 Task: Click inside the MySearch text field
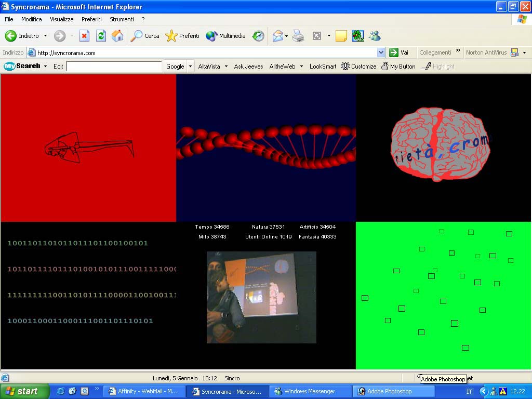(x=114, y=66)
